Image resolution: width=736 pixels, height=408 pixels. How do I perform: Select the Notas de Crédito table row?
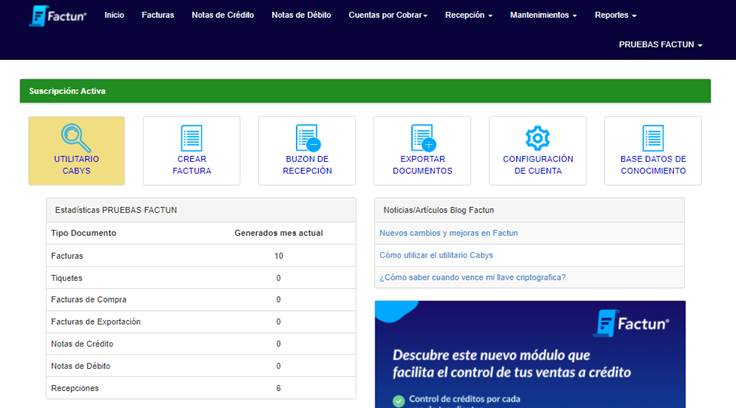pyautogui.click(x=201, y=344)
